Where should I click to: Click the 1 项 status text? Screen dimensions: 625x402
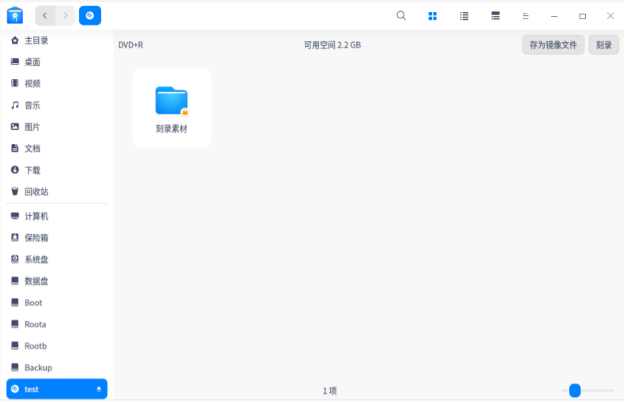pyautogui.click(x=330, y=391)
